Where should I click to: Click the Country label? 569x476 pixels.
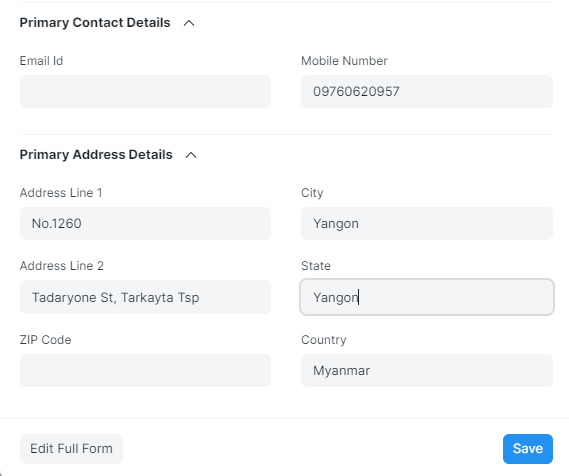(x=324, y=340)
